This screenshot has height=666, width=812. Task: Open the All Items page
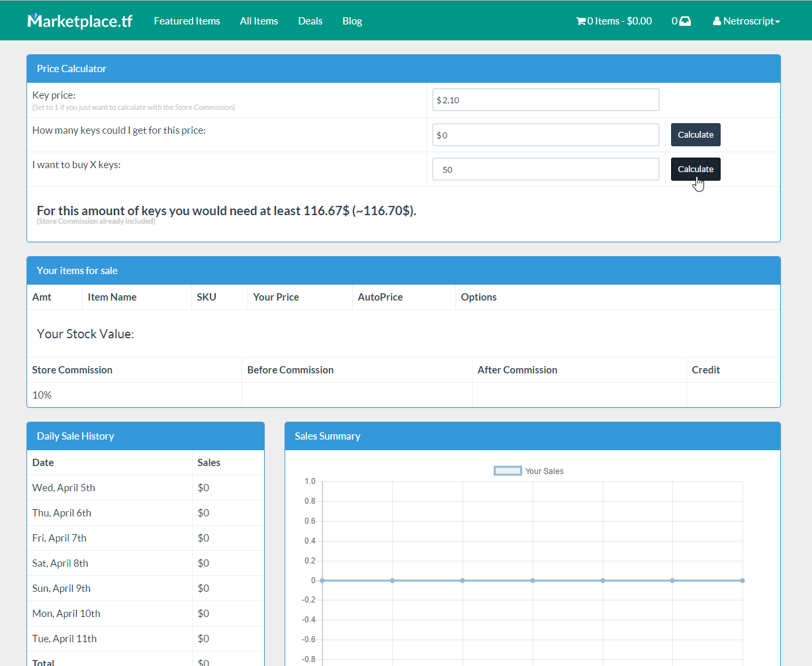click(259, 21)
